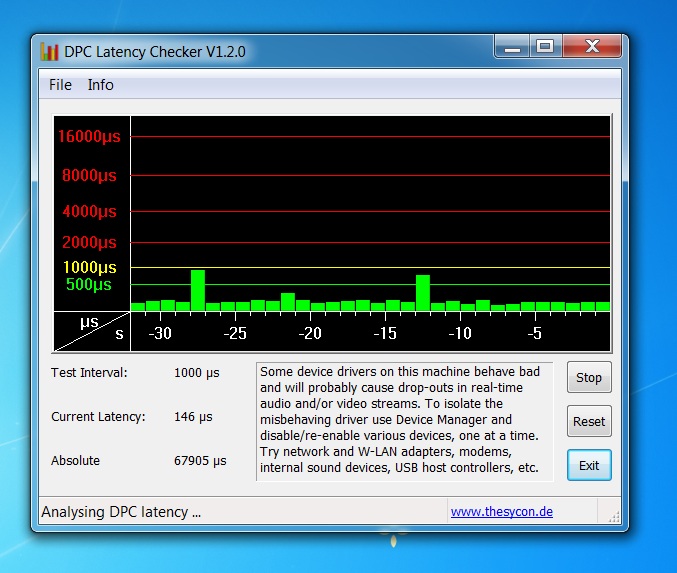Click the yellow 1000µs axis label

click(89, 267)
